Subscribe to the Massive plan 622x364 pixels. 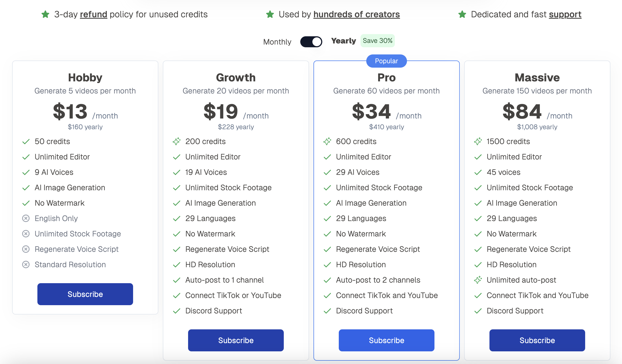(537, 340)
